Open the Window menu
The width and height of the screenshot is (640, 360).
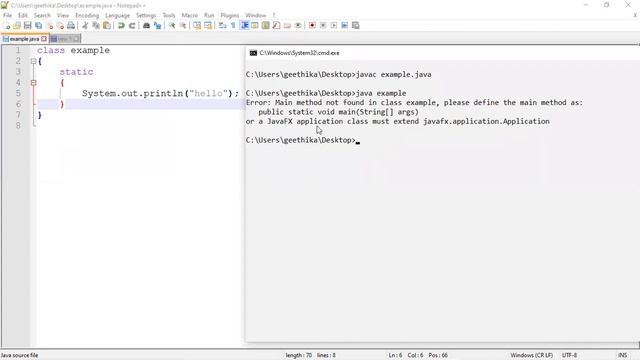(x=256, y=16)
